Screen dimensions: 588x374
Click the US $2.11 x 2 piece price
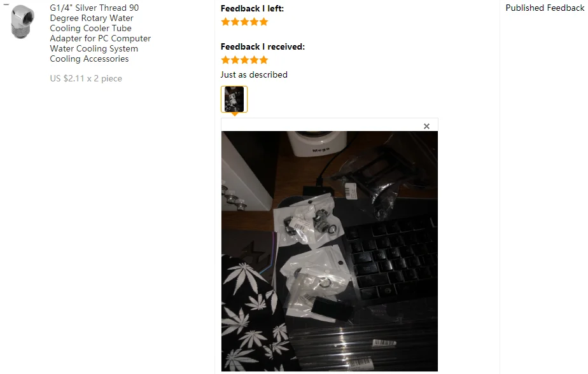(86, 78)
